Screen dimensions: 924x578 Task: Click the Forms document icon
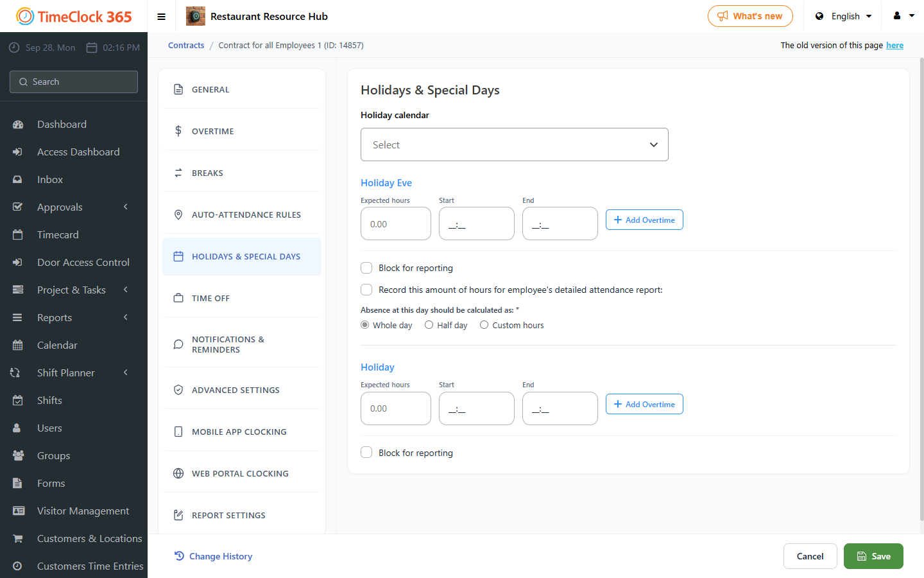(18, 484)
